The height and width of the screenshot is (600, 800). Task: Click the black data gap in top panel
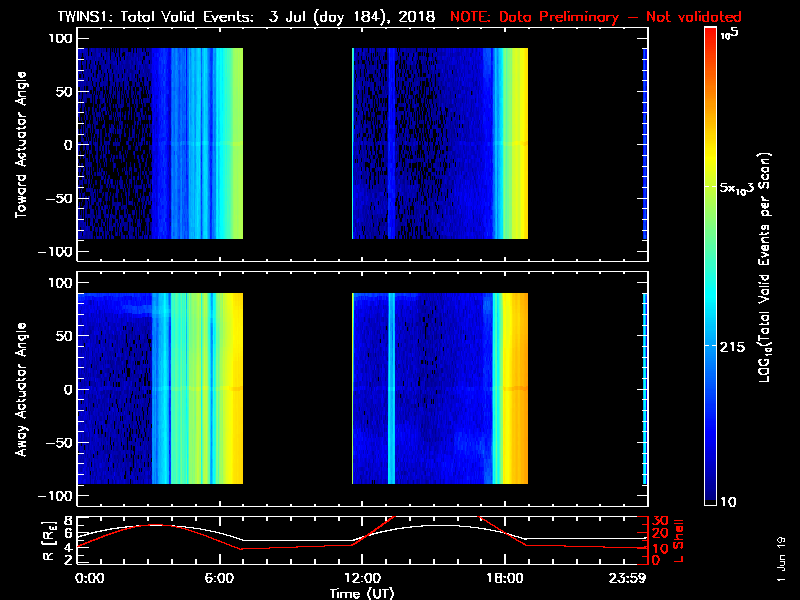point(297,145)
